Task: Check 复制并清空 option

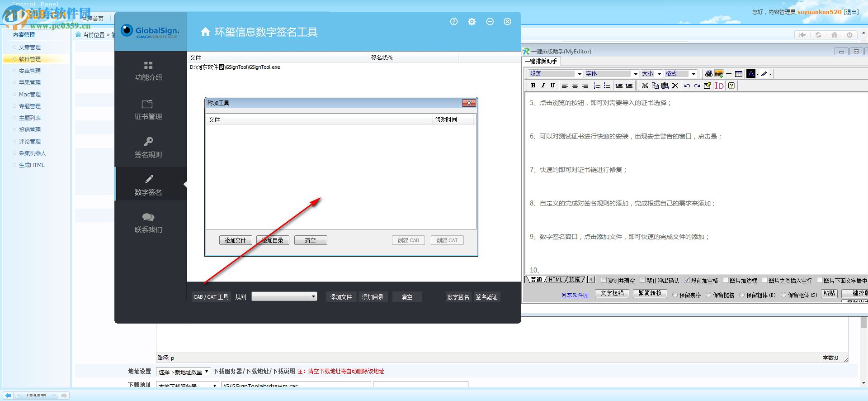Action: coord(604,280)
